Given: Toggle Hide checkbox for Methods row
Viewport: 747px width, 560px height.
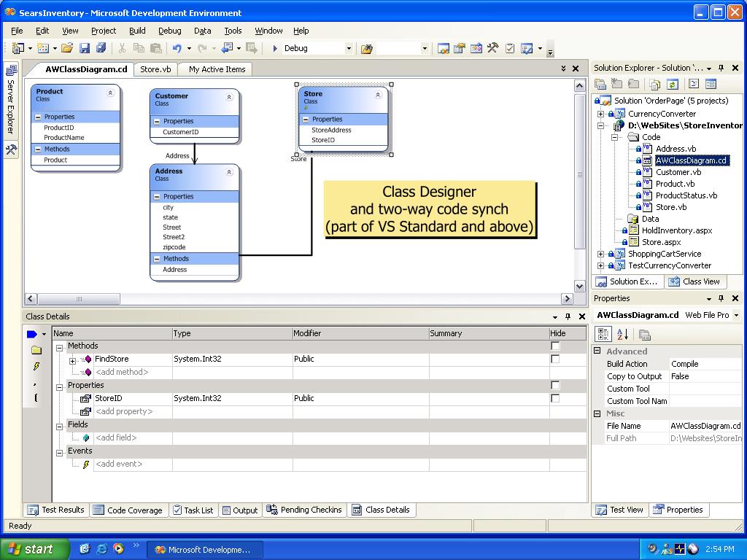Looking at the screenshot, I should [x=555, y=346].
